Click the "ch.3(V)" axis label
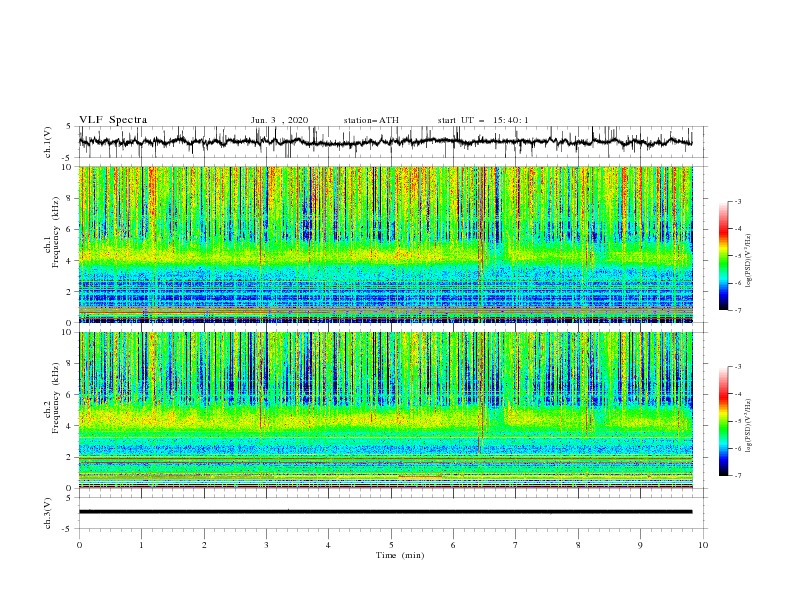792x612 pixels. pos(48,513)
